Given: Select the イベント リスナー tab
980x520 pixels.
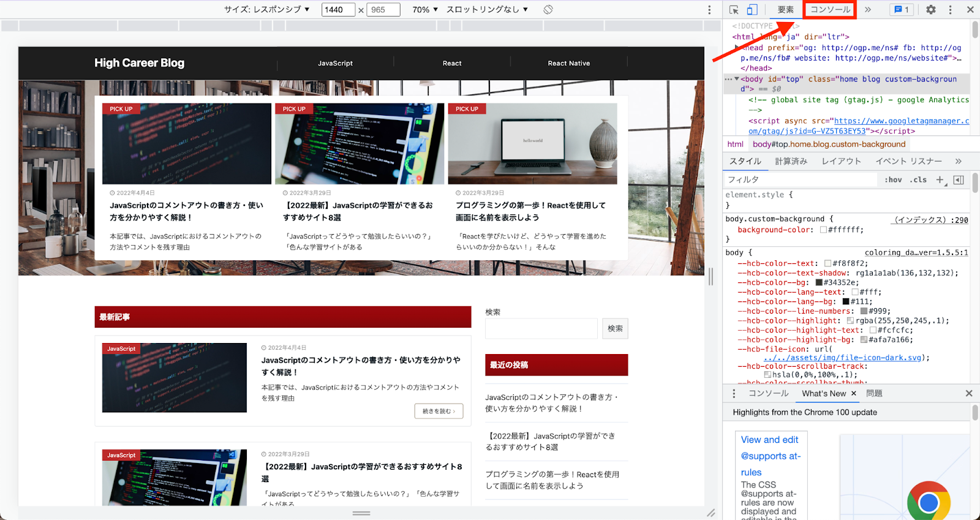Looking at the screenshot, I should coord(909,161).
